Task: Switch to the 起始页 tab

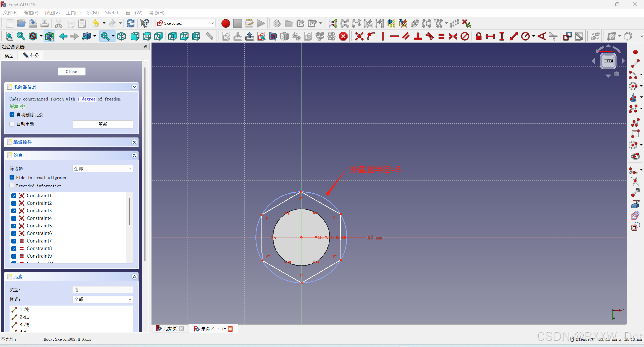Action: click(170, 329)
